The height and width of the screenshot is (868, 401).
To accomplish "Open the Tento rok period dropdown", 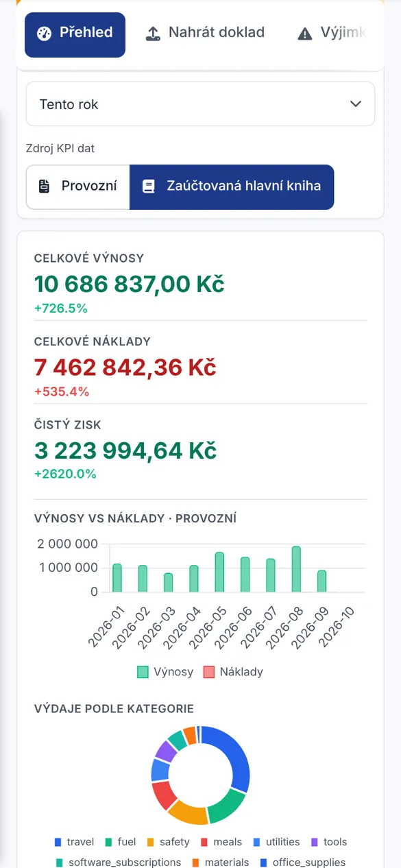I will [200, 104].
